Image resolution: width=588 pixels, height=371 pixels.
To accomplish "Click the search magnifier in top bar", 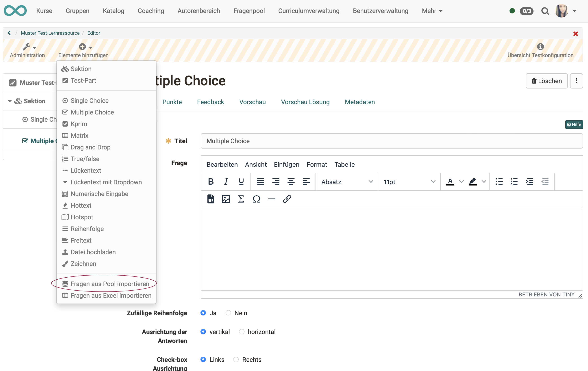I will click(545, 11).
